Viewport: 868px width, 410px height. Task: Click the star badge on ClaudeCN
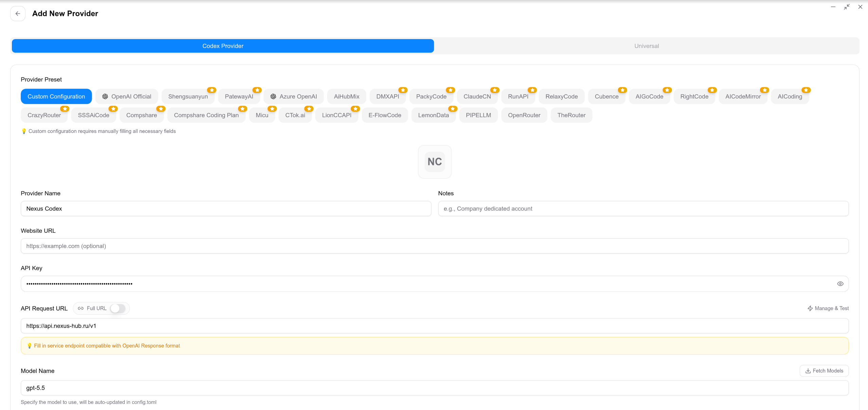(495, 90)
